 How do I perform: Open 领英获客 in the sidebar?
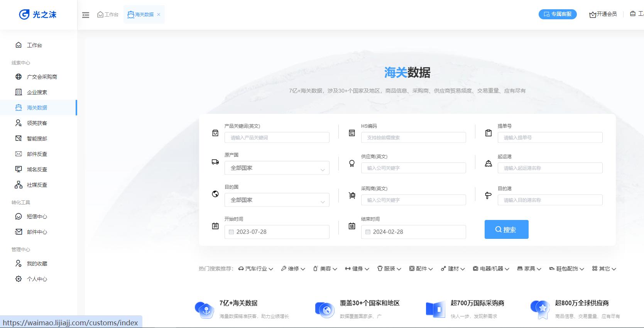[x=37, y=123]
